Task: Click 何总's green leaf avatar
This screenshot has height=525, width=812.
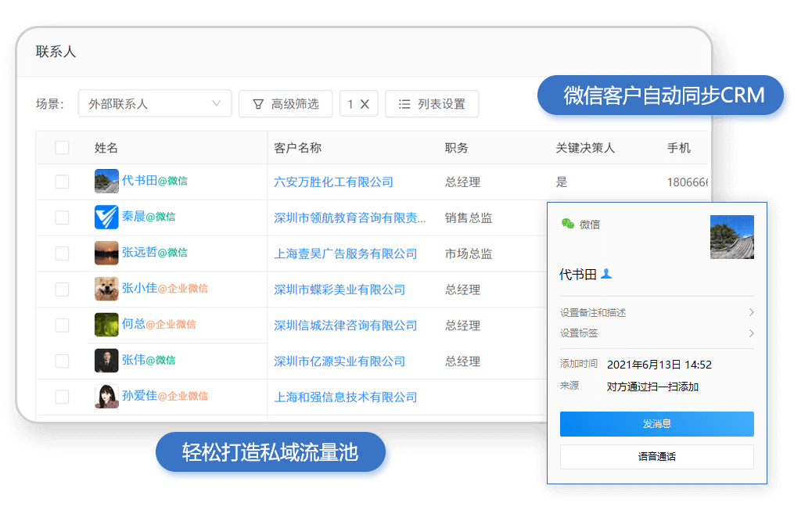Action: tap(106, 325)
